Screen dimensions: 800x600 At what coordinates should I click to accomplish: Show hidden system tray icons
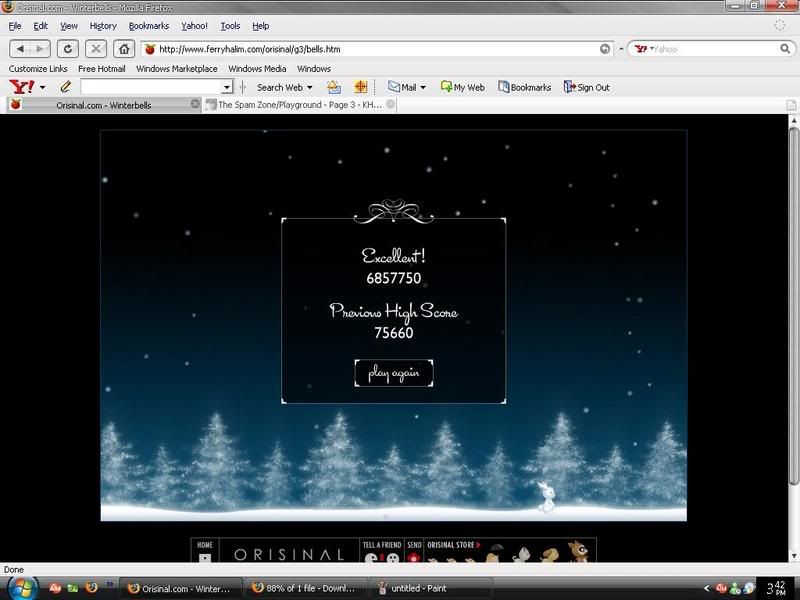tap(707, 588)
